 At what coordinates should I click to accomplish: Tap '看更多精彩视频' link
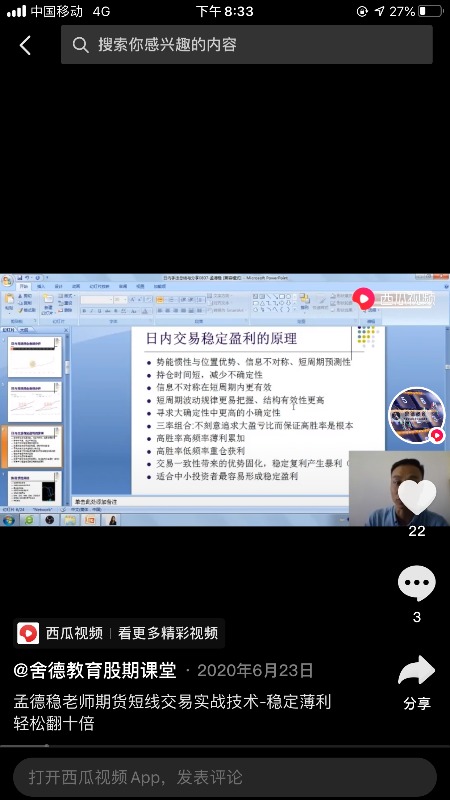point(168,634)
